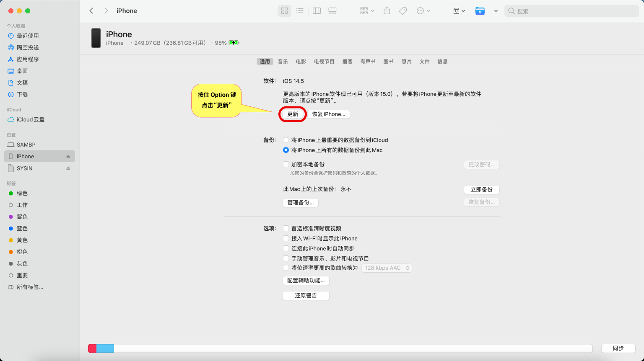Enable prefer standard definition videos
Screen dimensions: 644x361
click(x=286, y=228)
